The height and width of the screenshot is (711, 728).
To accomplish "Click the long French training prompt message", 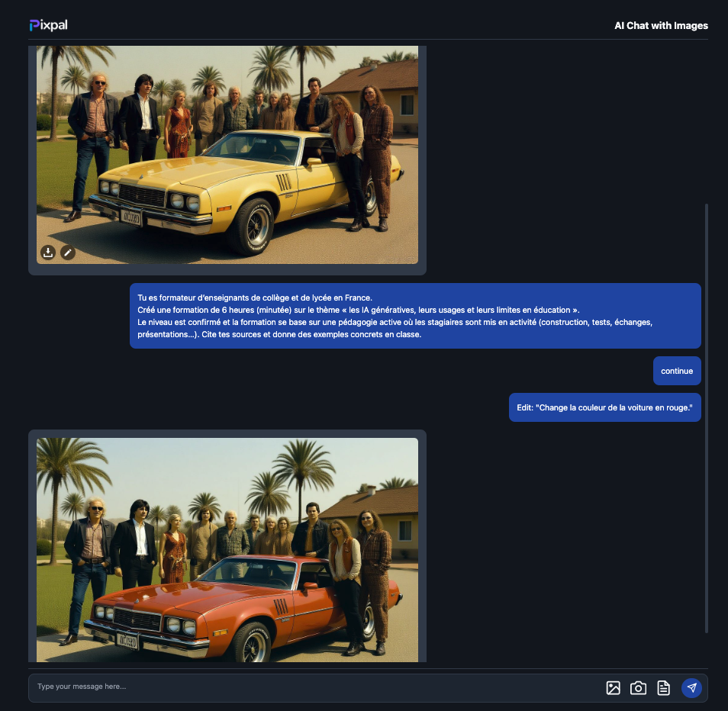I will [x=415, y=316].
